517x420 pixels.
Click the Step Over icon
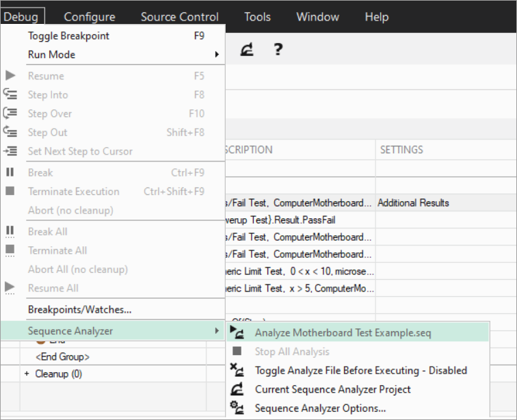[10, 113]
